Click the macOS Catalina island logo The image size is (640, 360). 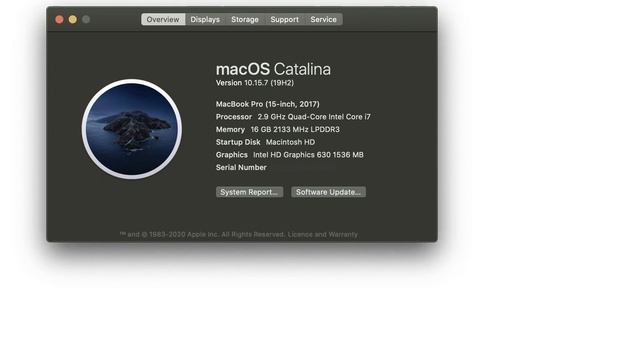pos(131,129)
